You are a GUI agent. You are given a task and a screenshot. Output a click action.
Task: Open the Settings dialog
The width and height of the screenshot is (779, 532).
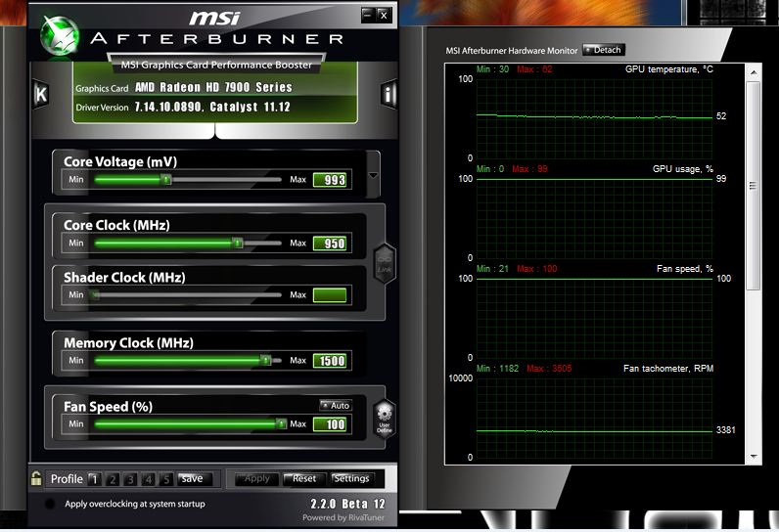tap(351, 478)
